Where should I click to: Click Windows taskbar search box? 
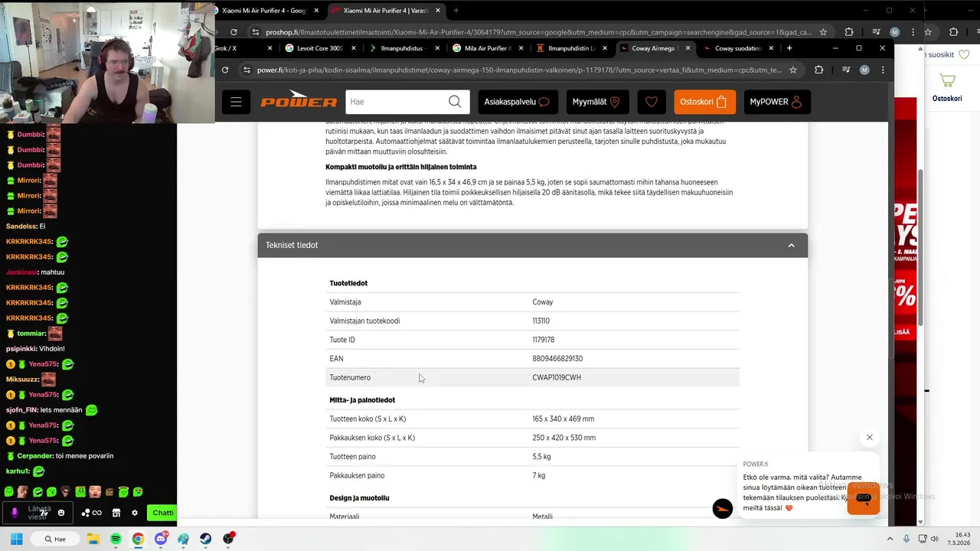(x=55, y=539)
